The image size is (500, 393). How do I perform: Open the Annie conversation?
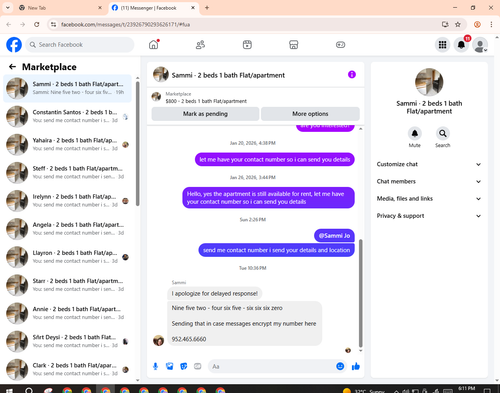click(67, 313)
